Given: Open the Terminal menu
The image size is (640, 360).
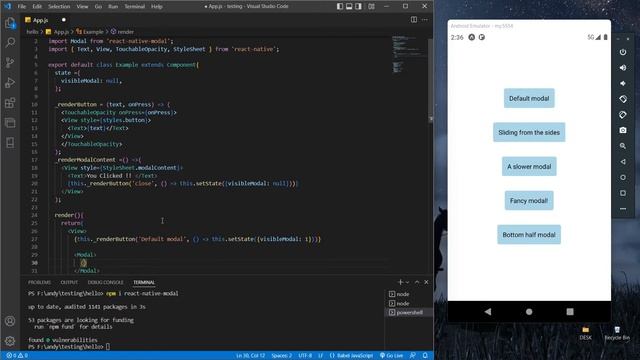Looking at the screenshot, I should click(x=135, y=6).
